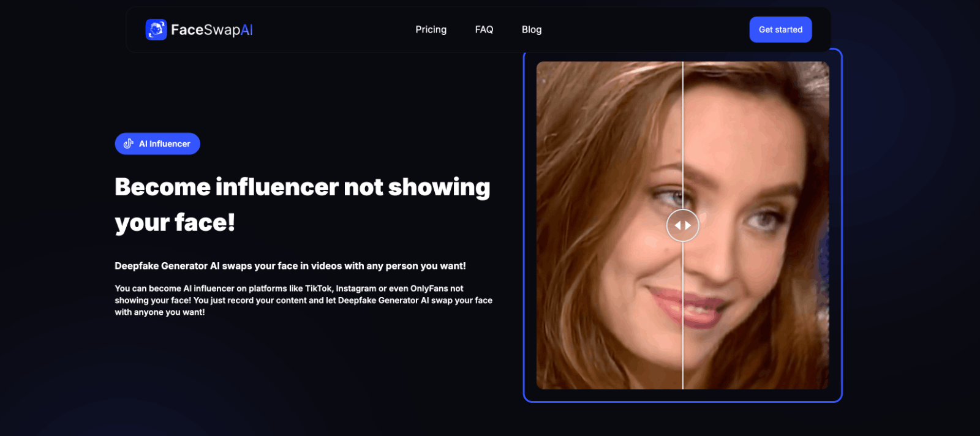
Task: Click the AI Influencer badge label
Action: (x=165, y=144)
